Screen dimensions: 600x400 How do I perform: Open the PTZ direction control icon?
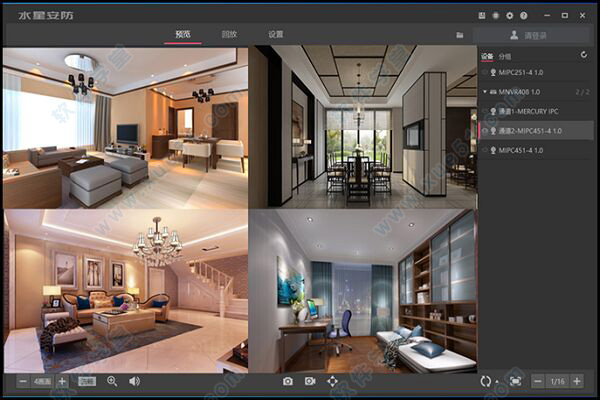333,381
